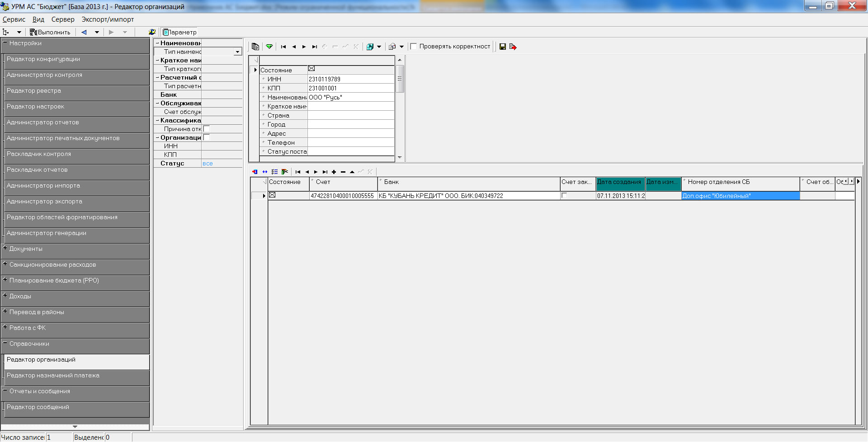Click the save diskette icon
Screen dimensions: 868x442
(502, 47)
